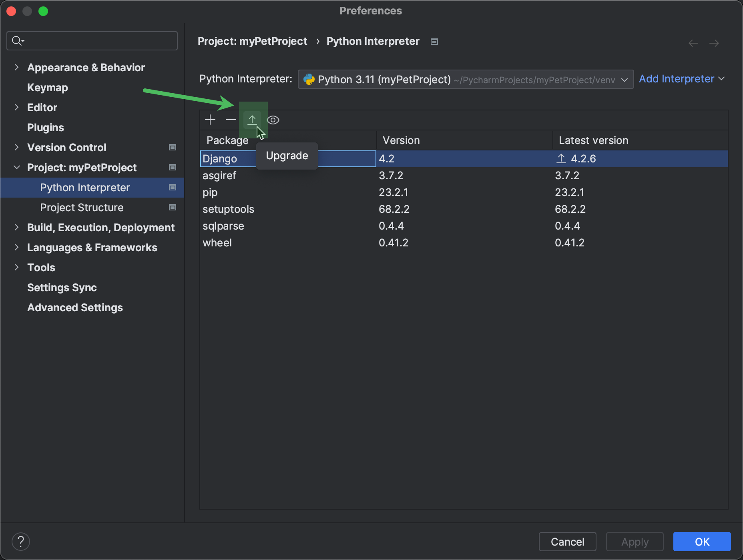
Task: Remove selected package using the minus icon
Action: coord(231,120)
